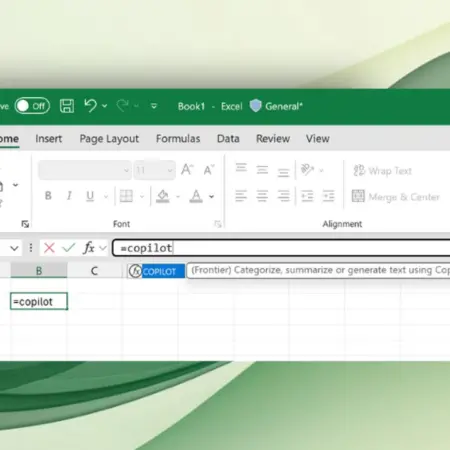This screenshot has height=450, width=450.
Task: Select column C header
Action: (94, 270)
